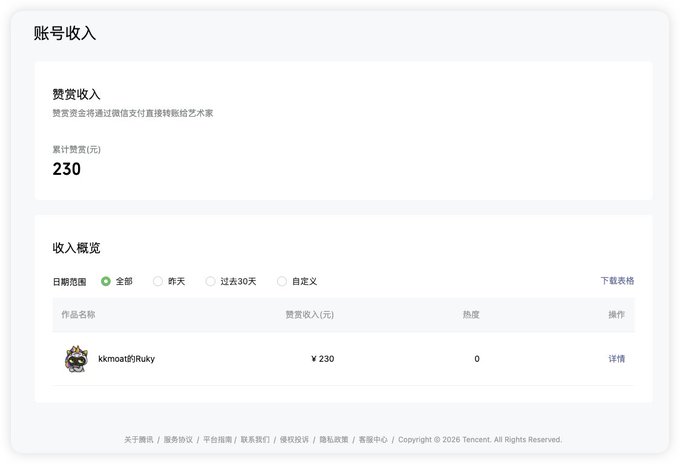Open 详情 for kkmoat的Ruky

pyautogui.click(x=616, y=359)
